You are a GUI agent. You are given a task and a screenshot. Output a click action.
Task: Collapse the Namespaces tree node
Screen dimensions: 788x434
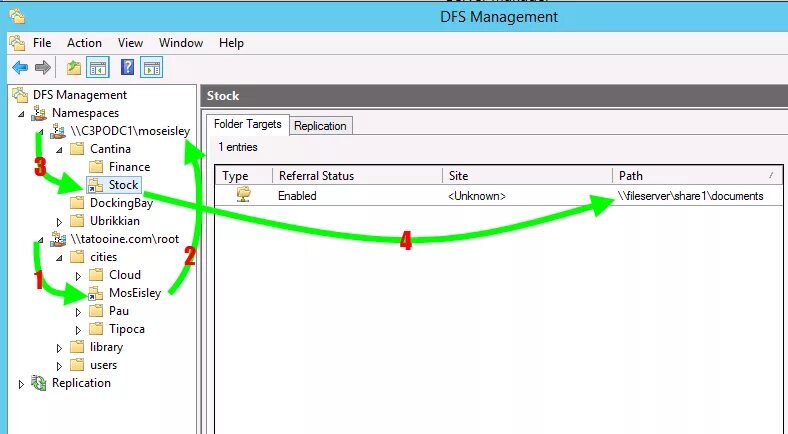click(21, 114)
